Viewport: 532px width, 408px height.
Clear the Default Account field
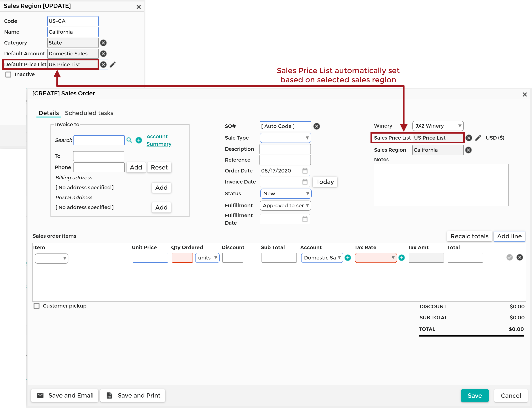click(103, 54)
